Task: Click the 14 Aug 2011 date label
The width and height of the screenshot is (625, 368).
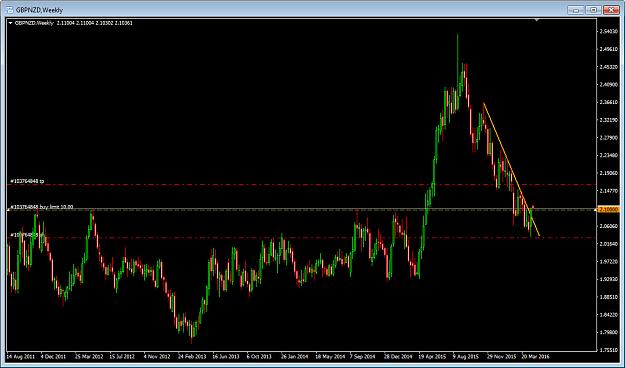Action: pyautogui.click(x=20, y=356)
